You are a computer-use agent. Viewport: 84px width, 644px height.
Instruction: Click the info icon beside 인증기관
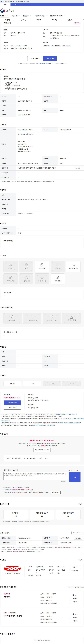[x=49, y=537]
